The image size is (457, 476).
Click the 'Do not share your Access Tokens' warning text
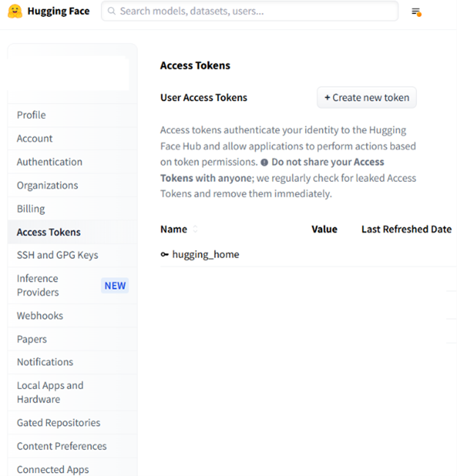pos(272,170)
